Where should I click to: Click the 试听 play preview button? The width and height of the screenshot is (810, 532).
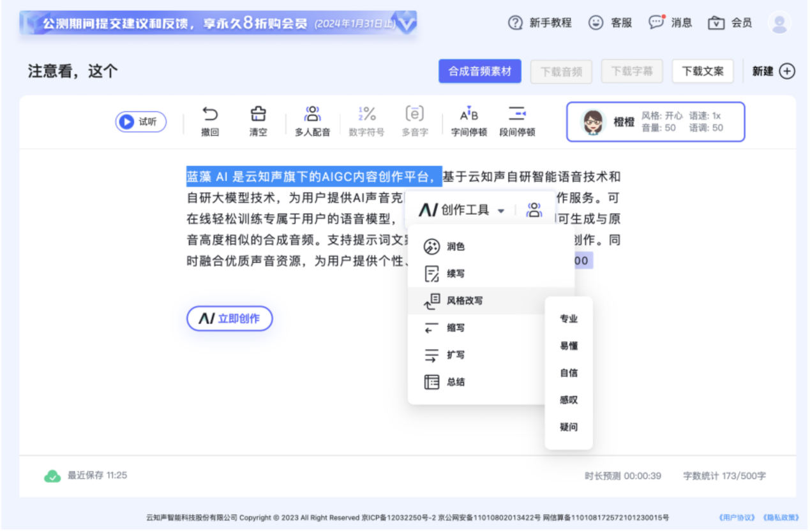click(x=140, y=122)
